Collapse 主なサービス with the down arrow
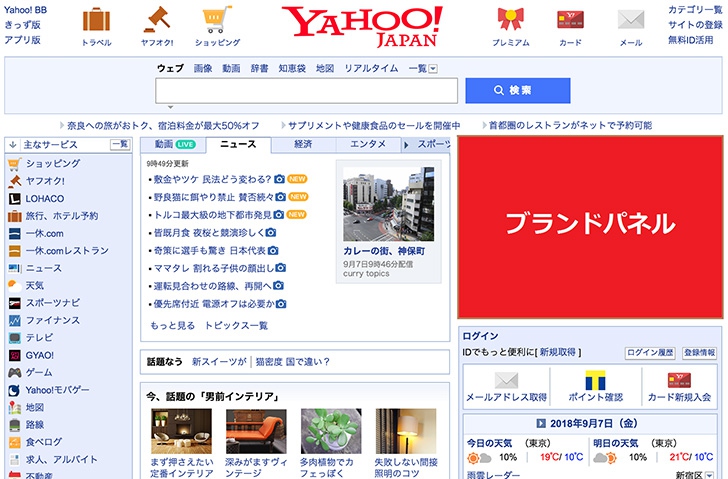The width and height of the screenshot is (728, 479). tap(13, 145)
